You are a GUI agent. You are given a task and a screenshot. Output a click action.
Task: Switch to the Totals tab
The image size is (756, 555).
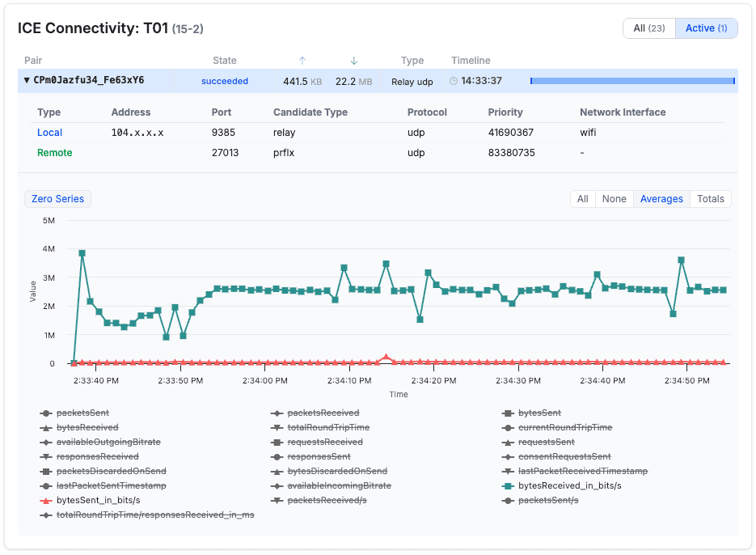[x=710, y=198]
